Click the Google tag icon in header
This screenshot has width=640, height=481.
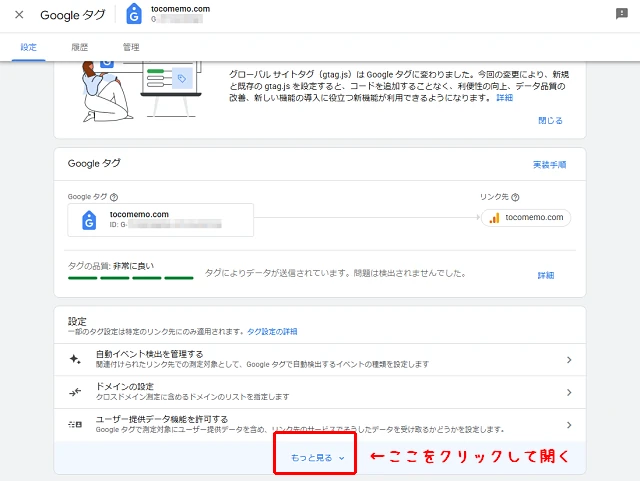click(x=134, y=14)
